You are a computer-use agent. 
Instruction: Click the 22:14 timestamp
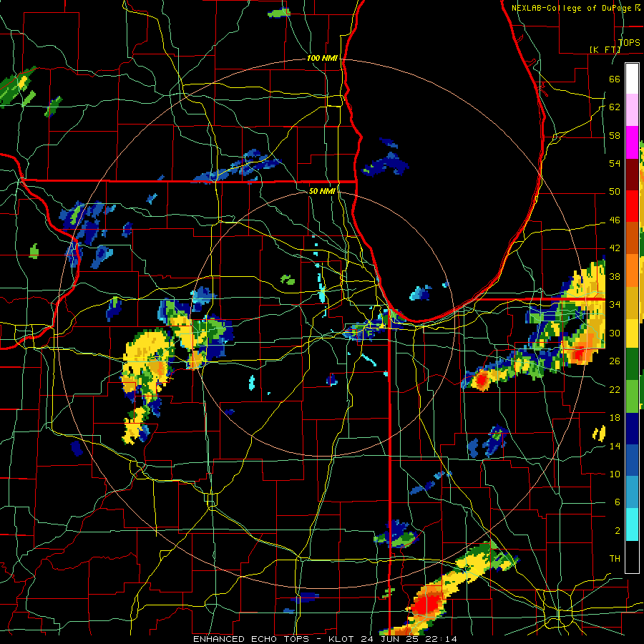coord(441,639)
